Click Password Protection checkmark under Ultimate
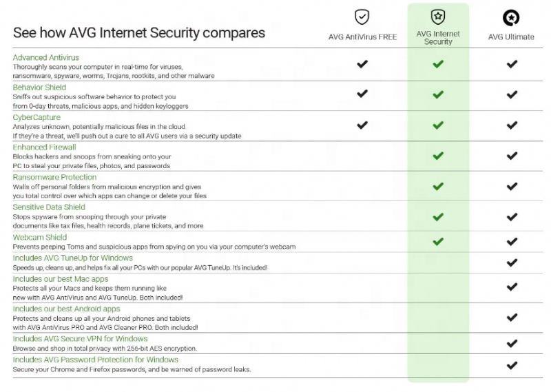551x392 pixels. click(512, 365)
